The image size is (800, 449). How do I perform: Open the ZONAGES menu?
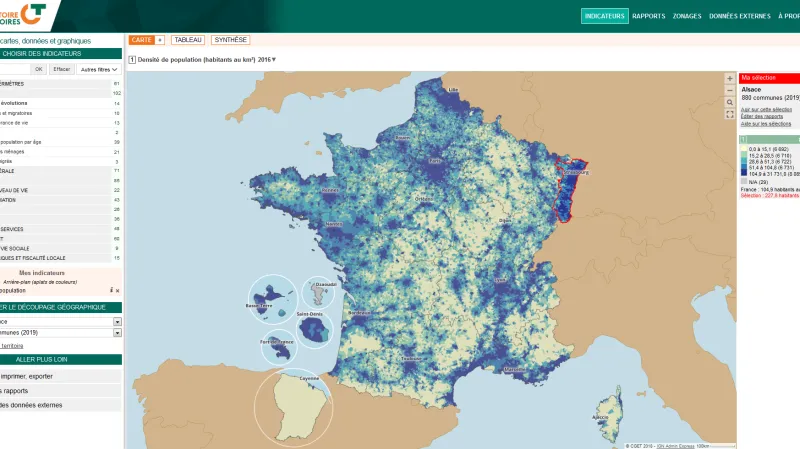tap(687, 16)
